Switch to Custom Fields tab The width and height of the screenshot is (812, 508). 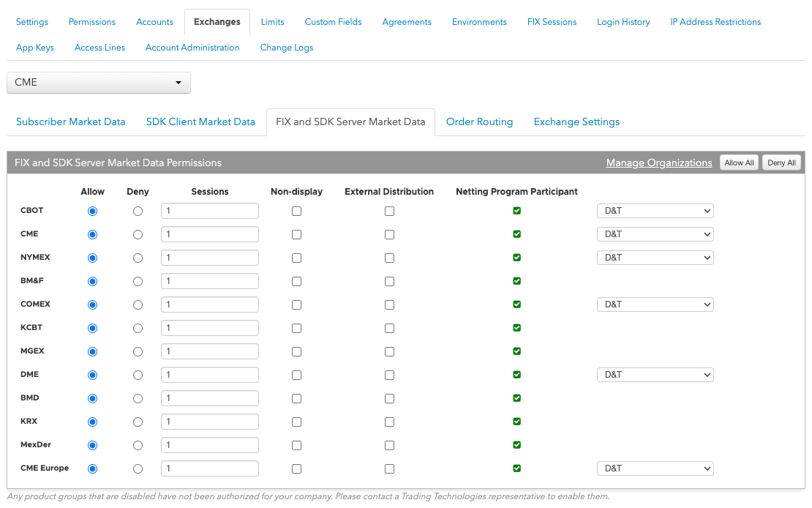click(333, 22)
